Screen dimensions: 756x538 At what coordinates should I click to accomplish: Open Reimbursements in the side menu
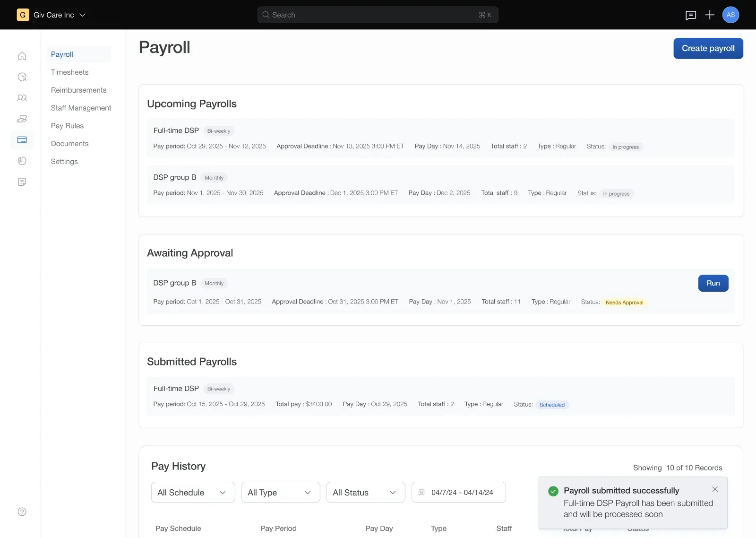pos(78,90)
